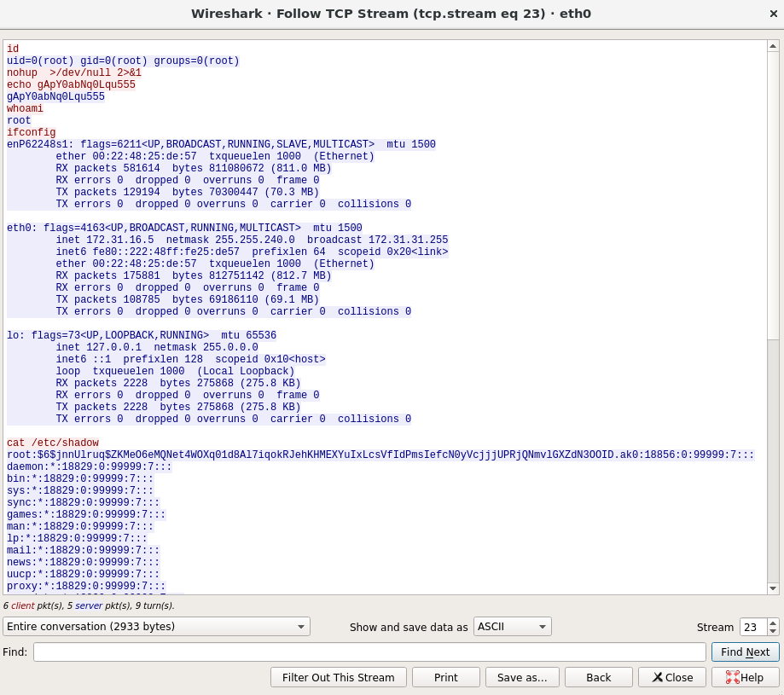Click inside the Find text field
Screen dimensions: 784x695
[x=369, y=652]
